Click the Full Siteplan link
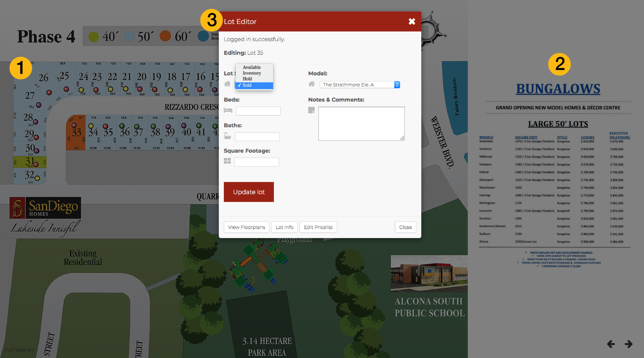 pos(19,350)
